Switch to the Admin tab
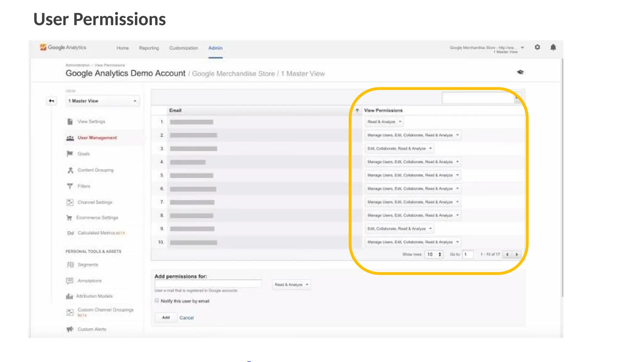 click(215, 48)
